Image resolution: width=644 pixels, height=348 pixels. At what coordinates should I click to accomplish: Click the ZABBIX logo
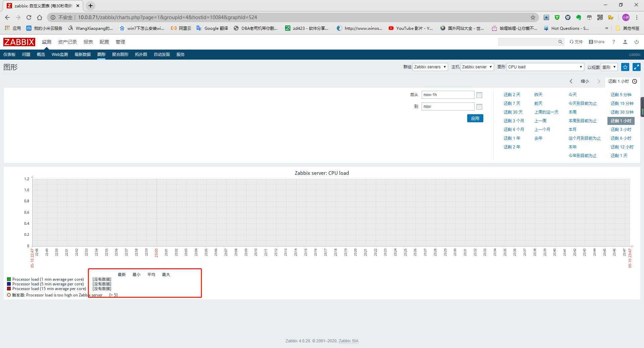click(x=19, y=42)
